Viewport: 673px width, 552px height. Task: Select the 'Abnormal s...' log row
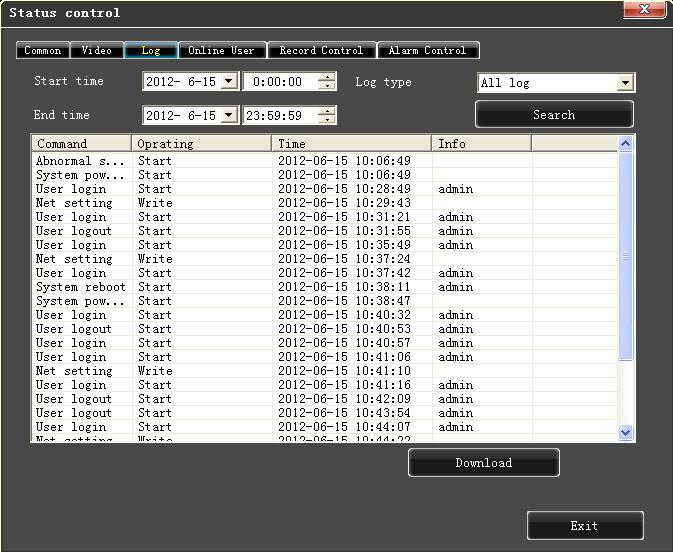pyautogui.click(x=324, y=161)
